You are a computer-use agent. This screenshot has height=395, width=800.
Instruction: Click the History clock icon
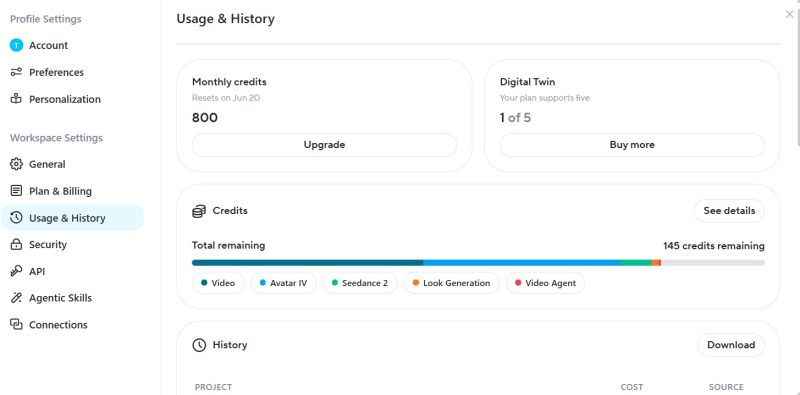point(199,345)
